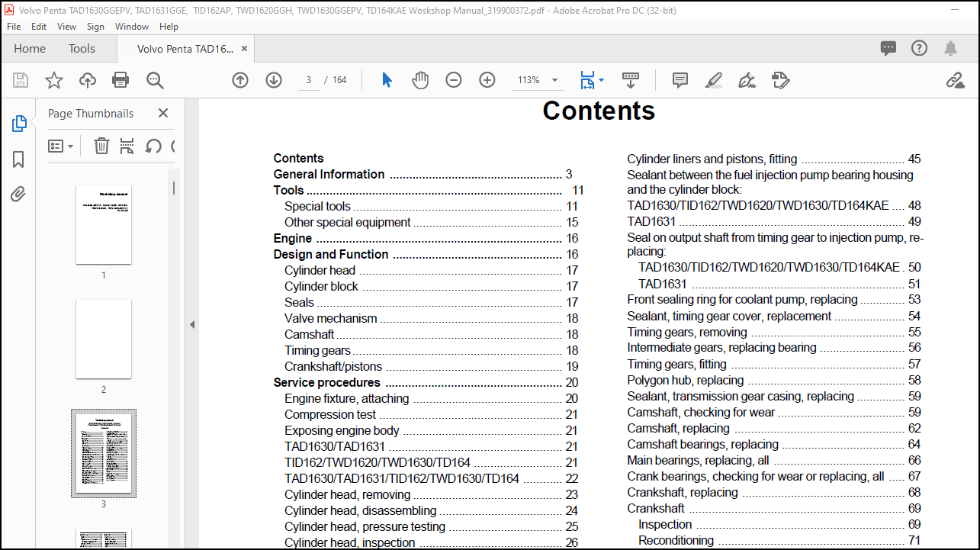The image size is (980, 550).
Task: Select the Volvo Penta TAD16 document tab
Action: (185, 48)
